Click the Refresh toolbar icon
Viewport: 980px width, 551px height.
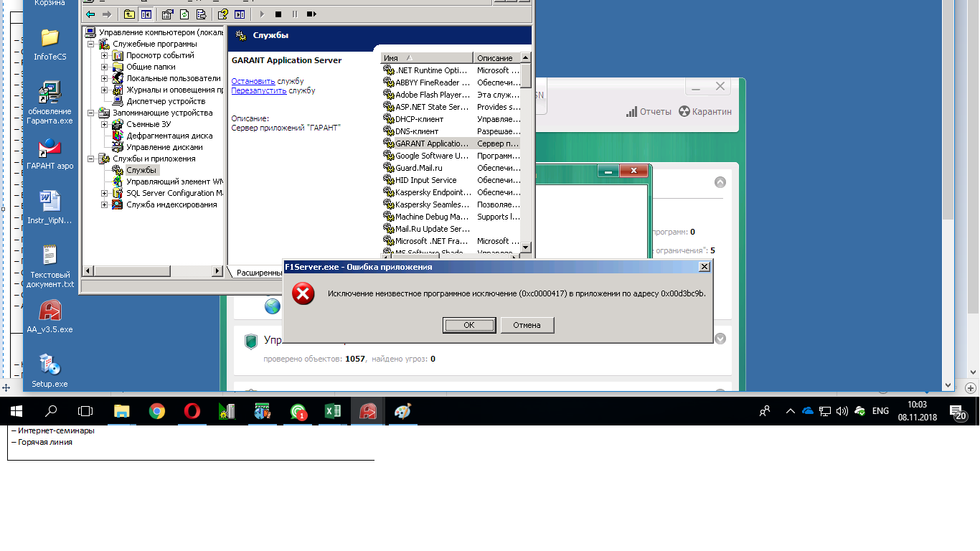pyautogui.click(x=184, y=14)
